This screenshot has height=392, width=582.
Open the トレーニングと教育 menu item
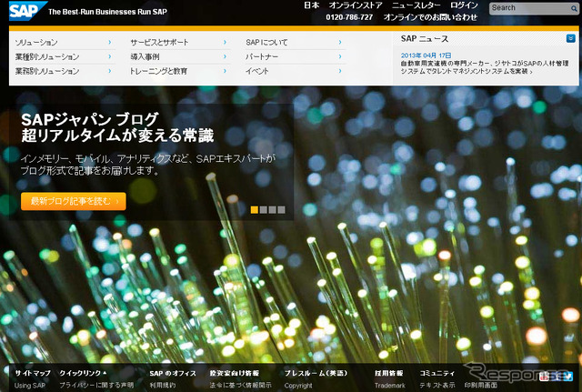[x=158, y=71]
